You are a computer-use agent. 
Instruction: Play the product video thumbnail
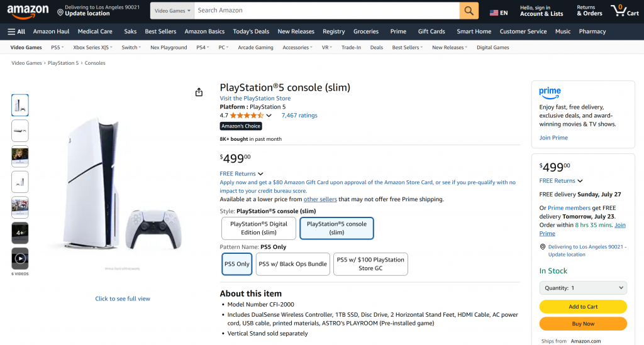tap(20, 258)
